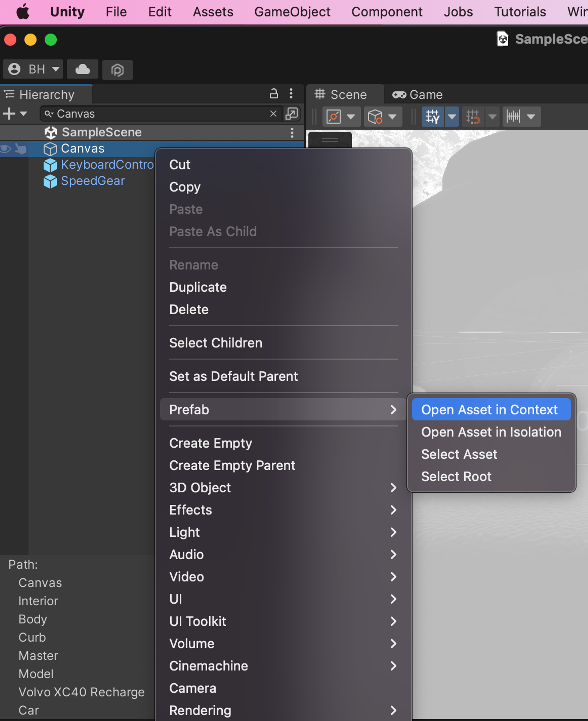
Task: Click the handle rotation cube icon
Action: [375, 117]
